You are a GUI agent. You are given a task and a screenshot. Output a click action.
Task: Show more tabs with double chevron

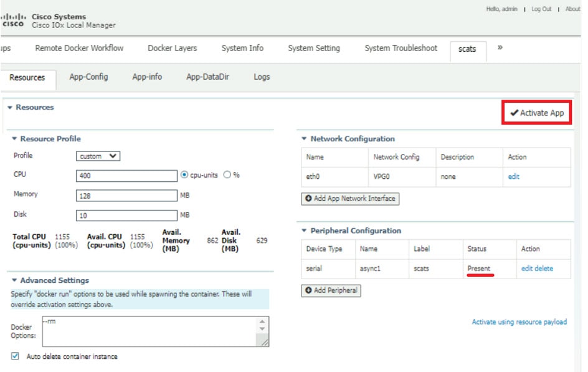coord(500,48)
